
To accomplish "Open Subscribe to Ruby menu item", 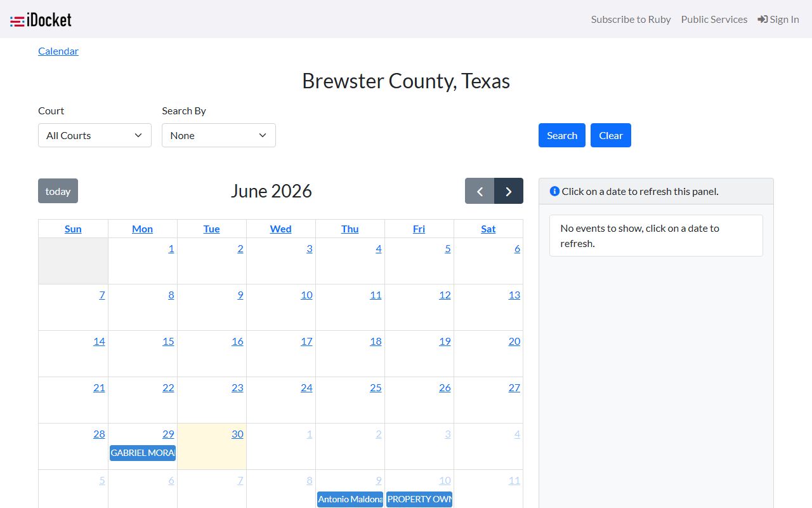I will (631, 19).
